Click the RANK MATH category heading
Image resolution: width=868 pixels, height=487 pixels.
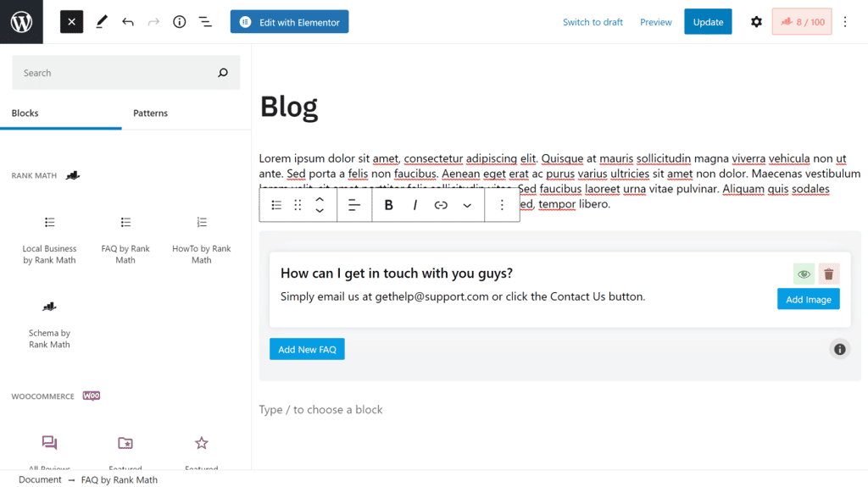34,175
